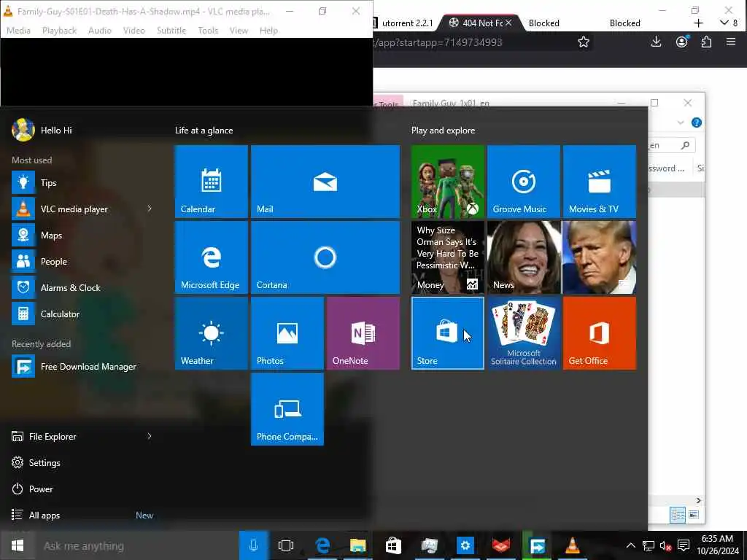
Task: Launch the Groove Music tile
Action: 524,182
